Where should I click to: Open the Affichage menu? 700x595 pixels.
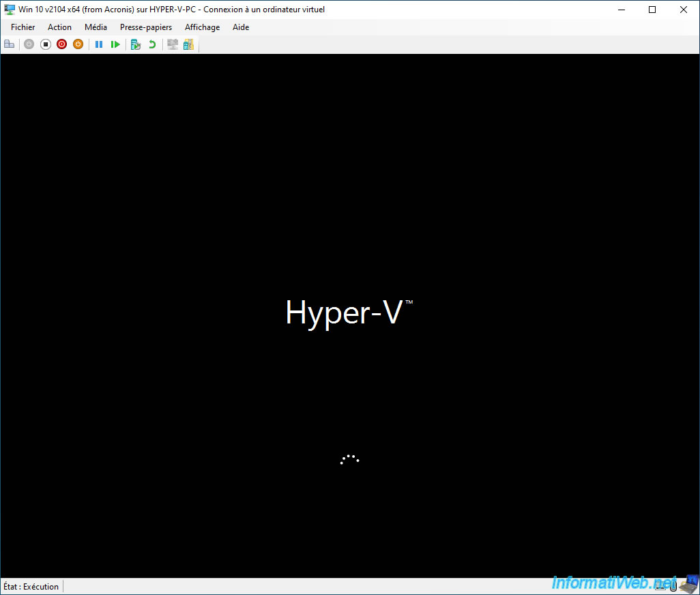(x=202, y=27)
